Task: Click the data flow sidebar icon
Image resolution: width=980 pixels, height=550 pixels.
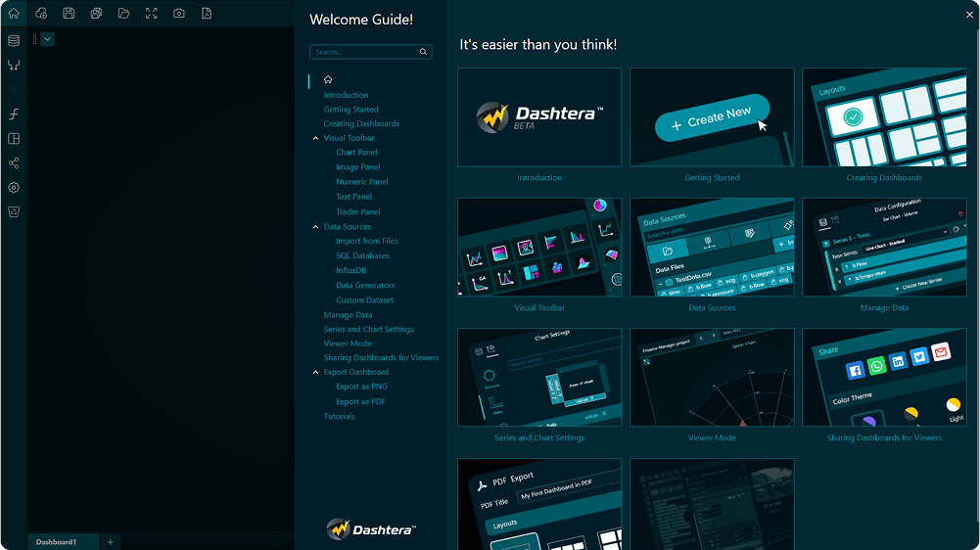Action: pos(14,65)
